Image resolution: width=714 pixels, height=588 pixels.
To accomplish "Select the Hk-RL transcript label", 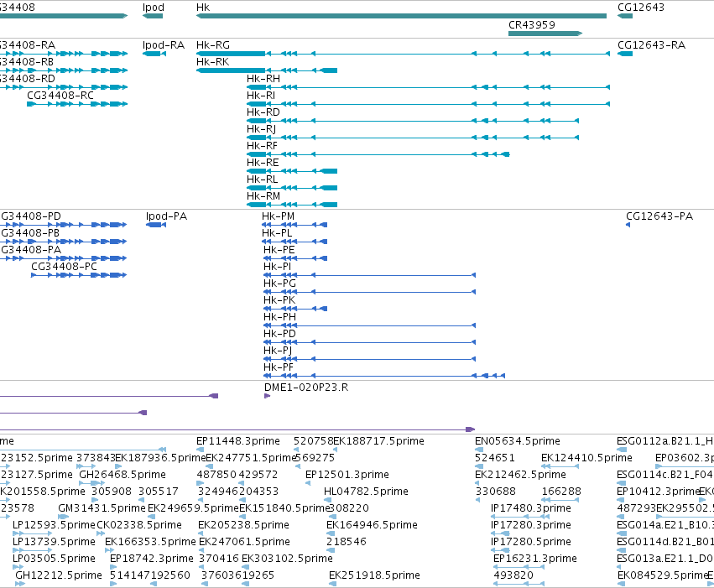I will coord(263,180).
